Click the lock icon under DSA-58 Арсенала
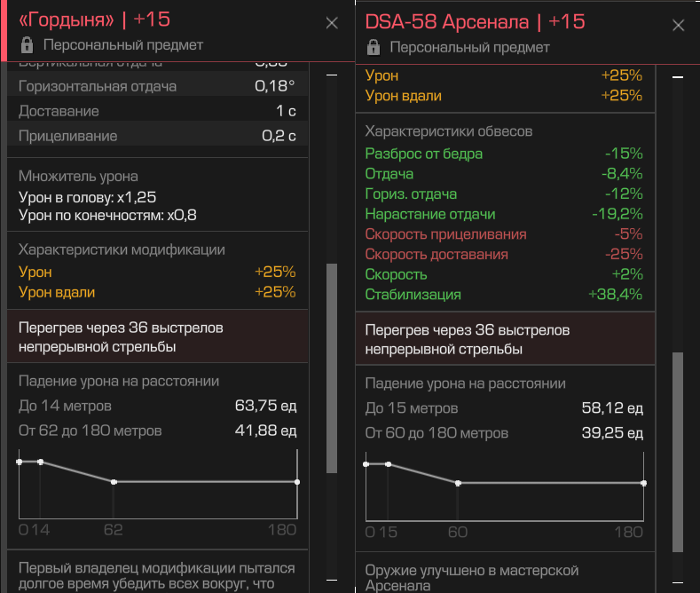 (374, 47)
